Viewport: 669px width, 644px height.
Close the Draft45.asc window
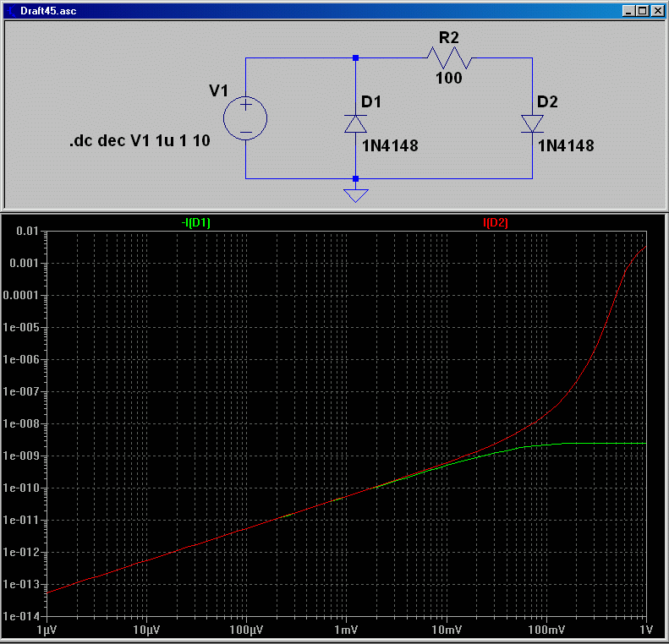(x=658, y=11)
